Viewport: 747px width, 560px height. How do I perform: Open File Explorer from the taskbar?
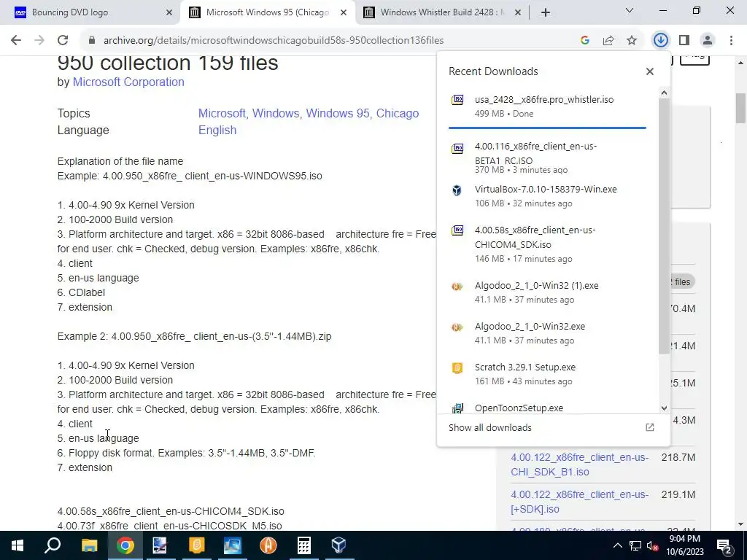coord(89,545)
